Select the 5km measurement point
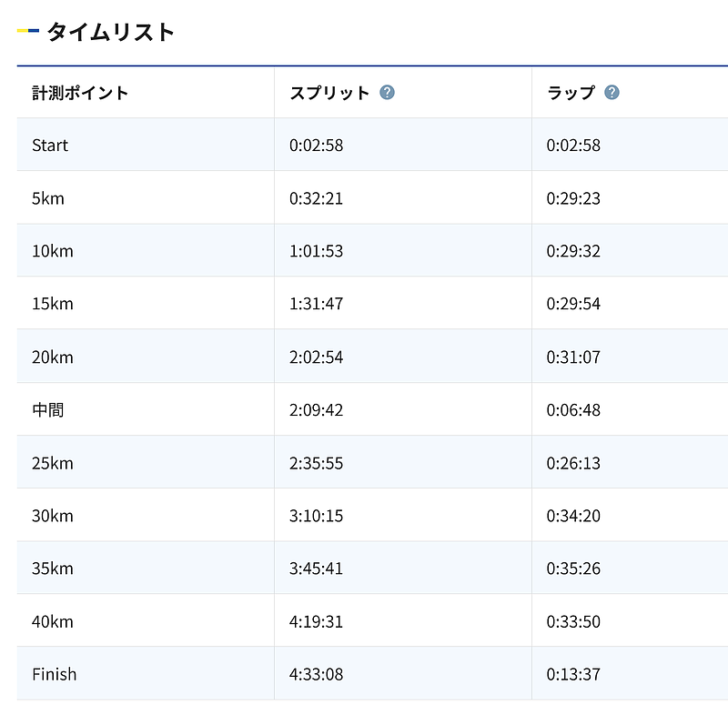 [48, 198]
